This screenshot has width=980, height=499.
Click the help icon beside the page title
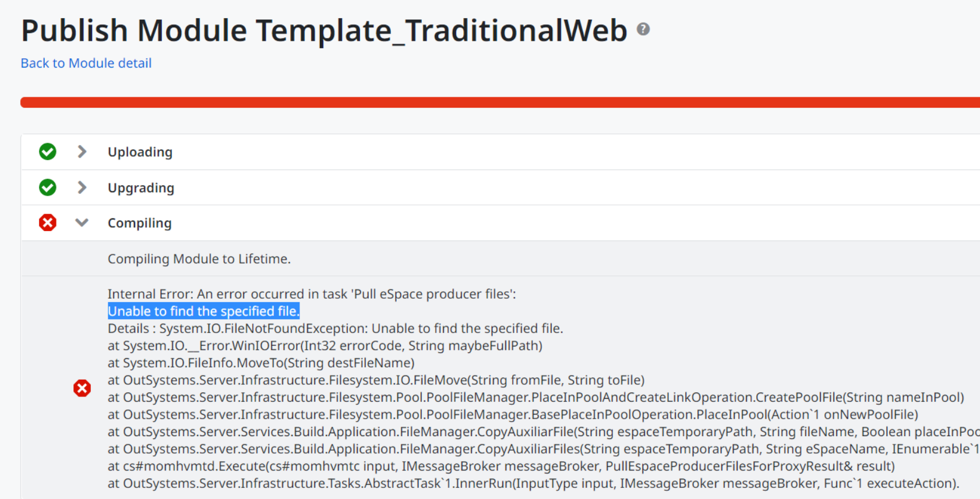pyautogui.click(x=643, y=29)
